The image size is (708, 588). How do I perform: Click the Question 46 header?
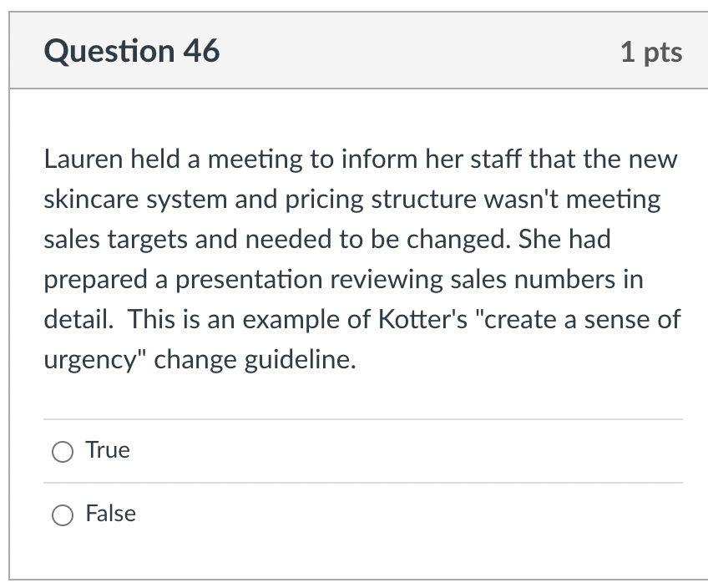point(132,51)
